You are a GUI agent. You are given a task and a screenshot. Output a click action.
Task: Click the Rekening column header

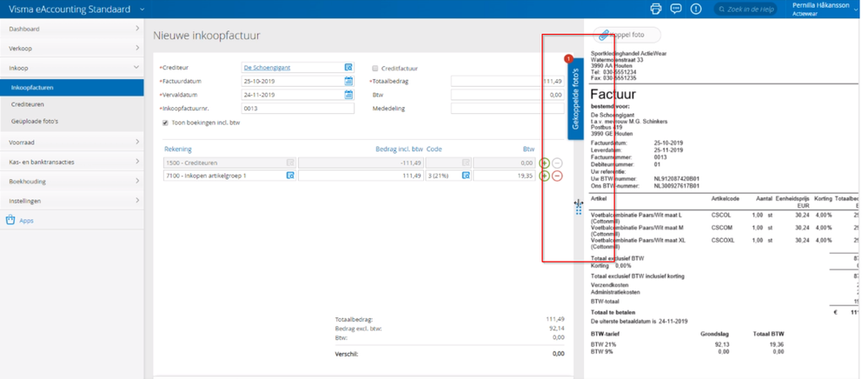coord(178,149)
